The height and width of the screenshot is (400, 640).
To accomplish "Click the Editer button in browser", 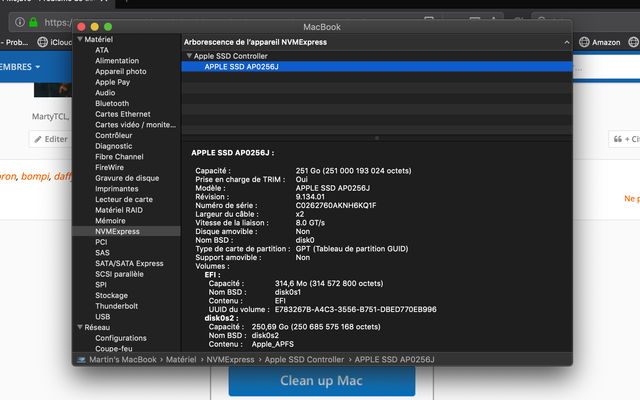I will (x=50, y=139).
